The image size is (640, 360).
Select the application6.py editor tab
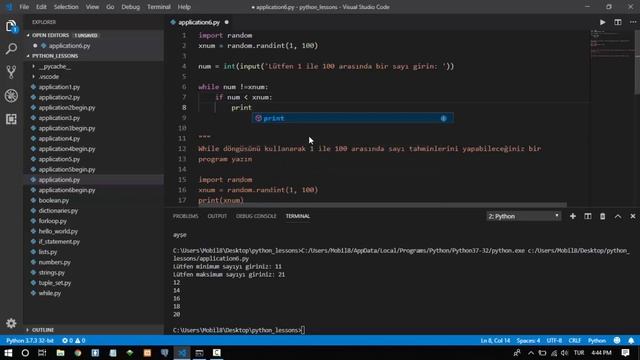199,22
